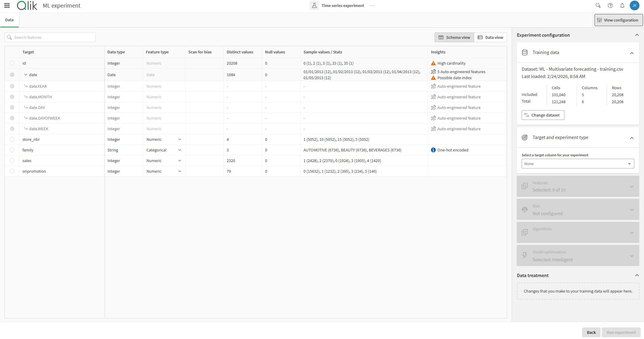Open the feature type dropdown for onpromotion
644x339 pixels.
pyautogui.click(x=179, y=171)
